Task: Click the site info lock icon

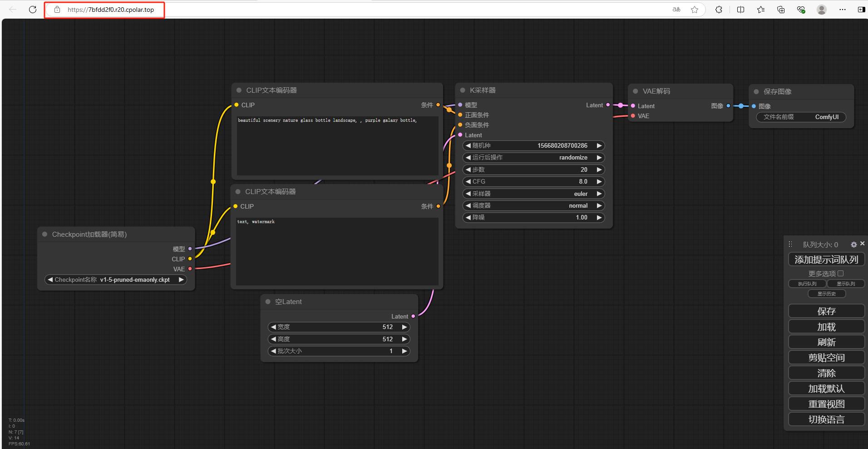Action: point(57,10)
